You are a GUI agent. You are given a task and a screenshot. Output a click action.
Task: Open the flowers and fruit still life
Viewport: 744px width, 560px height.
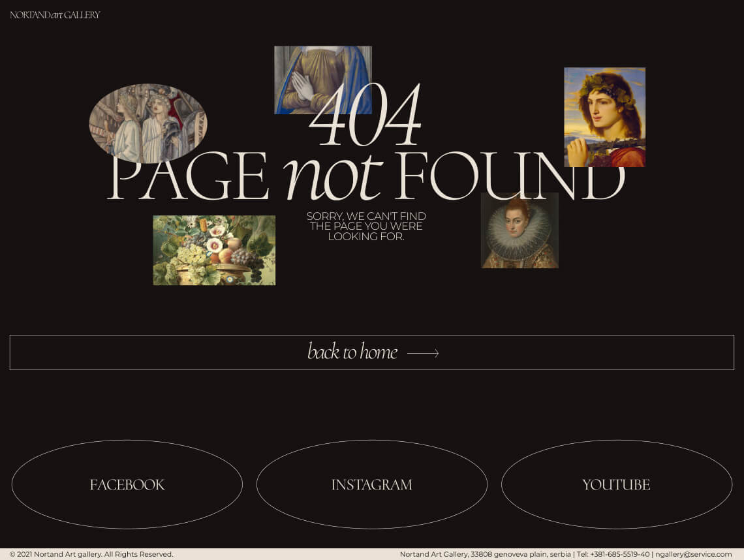214,250
